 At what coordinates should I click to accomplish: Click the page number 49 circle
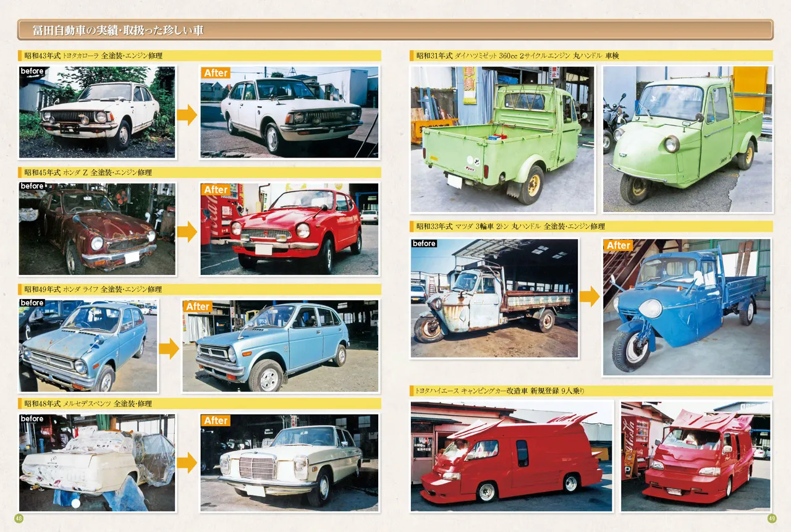click(772, 518)
